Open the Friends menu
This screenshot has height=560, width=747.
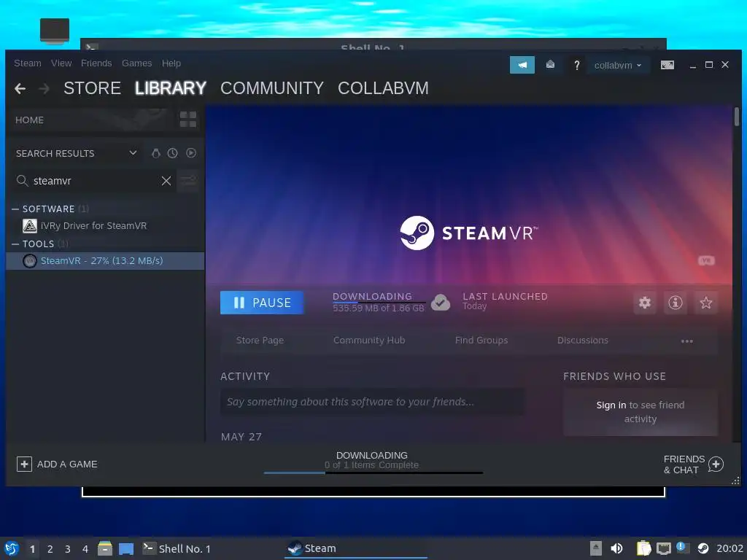(96, 63)
